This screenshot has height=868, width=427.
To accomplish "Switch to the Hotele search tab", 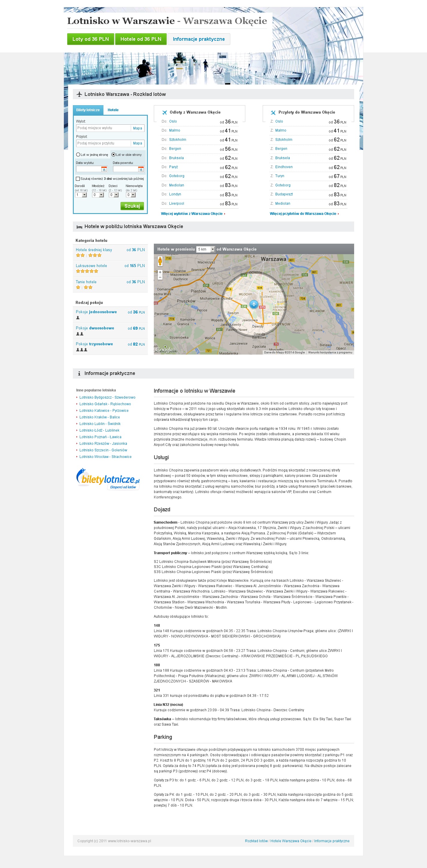I will pyautogui.click(x=113, y=110).
